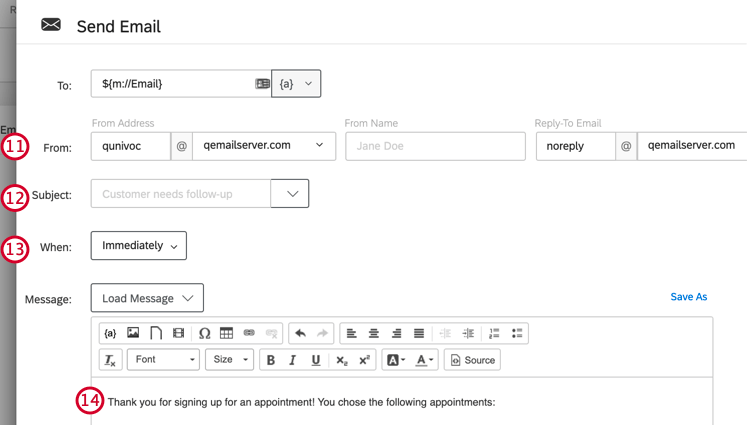Insert a numbered list
747x425 pixels.
tap(494, 333)
